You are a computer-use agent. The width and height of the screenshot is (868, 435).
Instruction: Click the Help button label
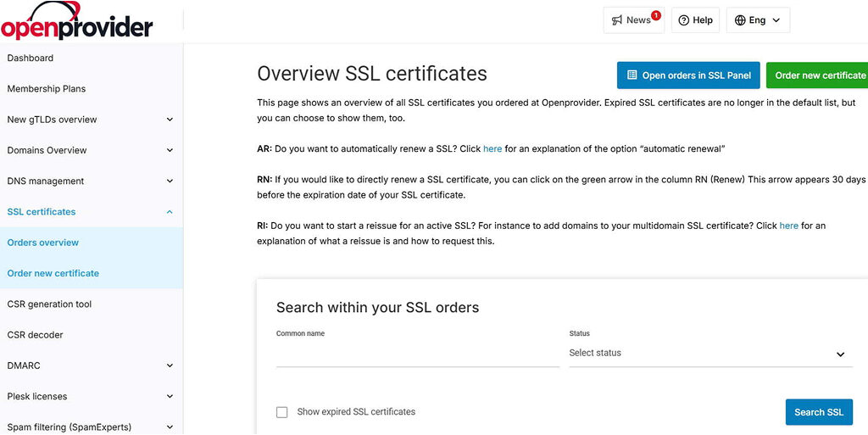tap(703, 20)
